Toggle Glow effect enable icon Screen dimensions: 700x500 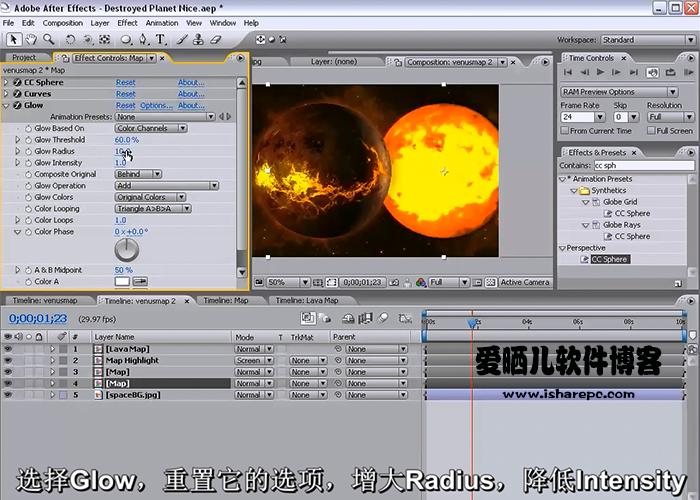[17, 105]
